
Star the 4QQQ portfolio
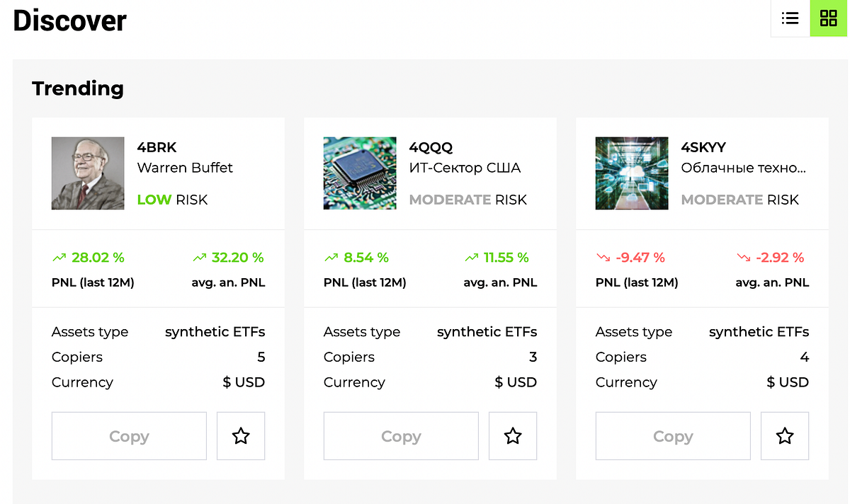tap(513, 435)
